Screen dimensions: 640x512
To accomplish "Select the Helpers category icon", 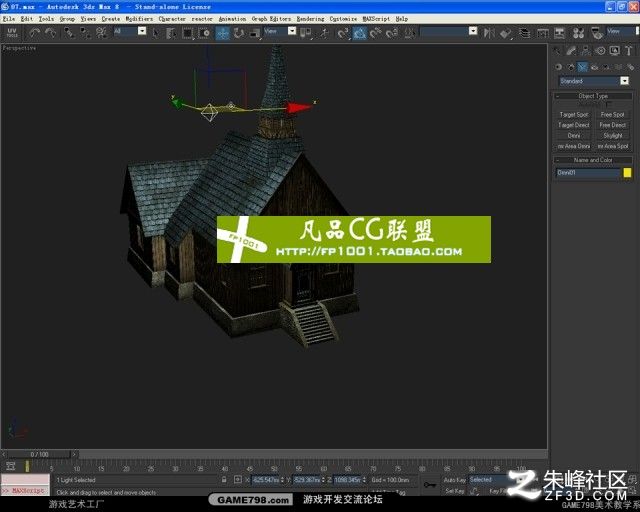I will point(607,67).
